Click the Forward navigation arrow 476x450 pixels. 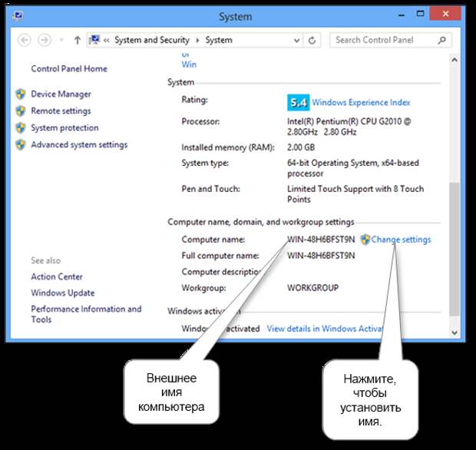coord(45,40)
